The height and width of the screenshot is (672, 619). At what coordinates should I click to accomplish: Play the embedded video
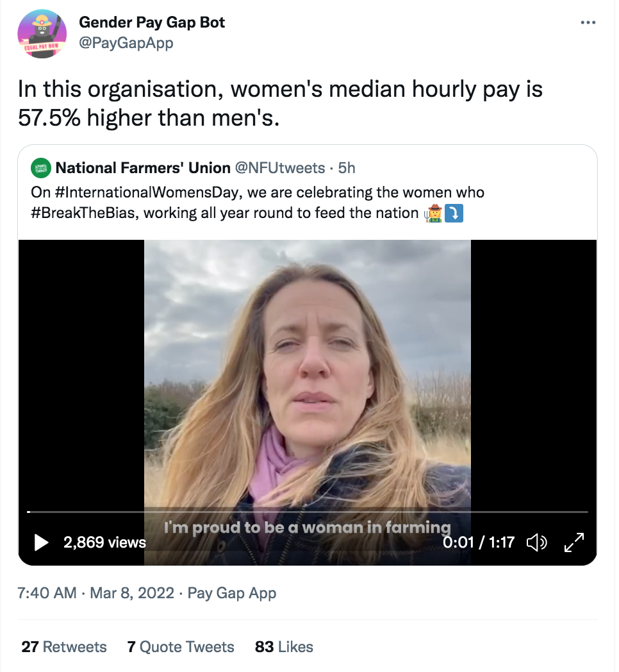click(41, 542)
